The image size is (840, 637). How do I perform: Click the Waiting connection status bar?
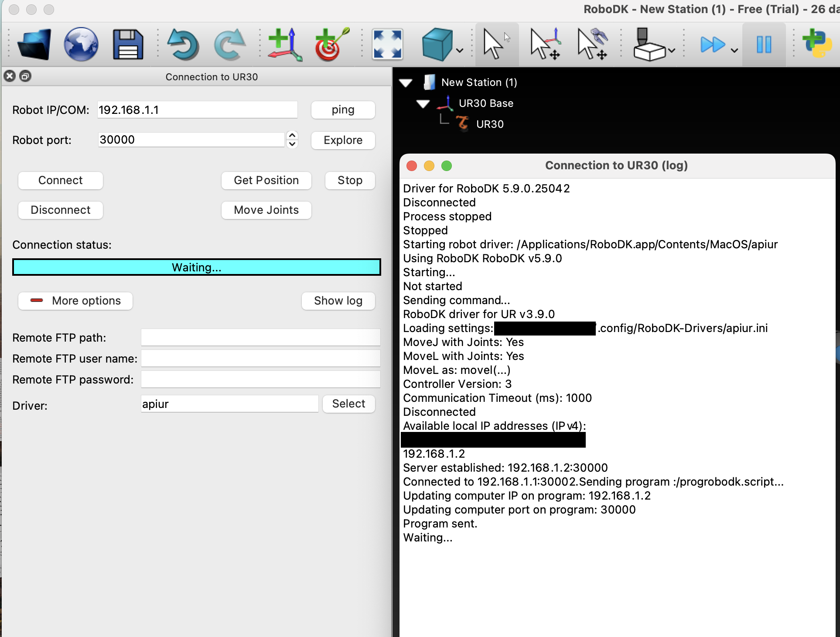tap(197, 267)
